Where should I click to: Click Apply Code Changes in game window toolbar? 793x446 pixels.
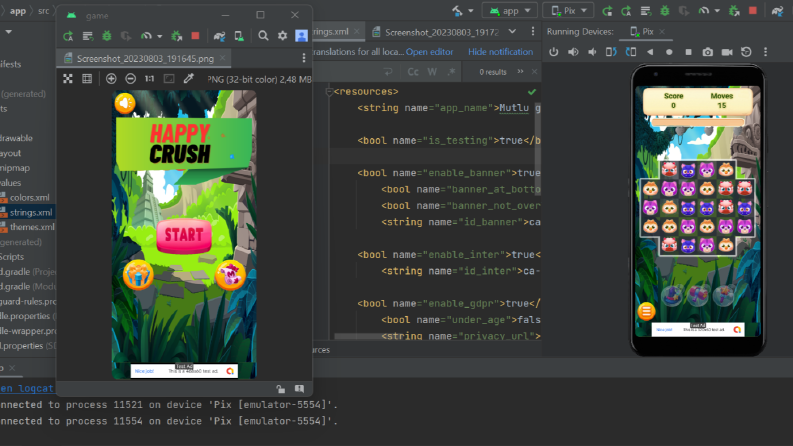point(87,36)
